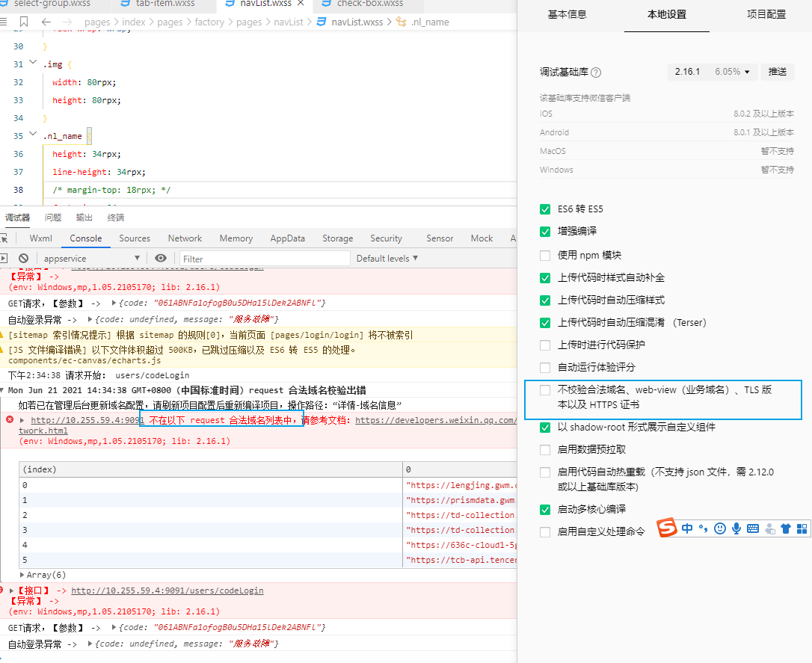Image resolution: width=812 pixels, height=663 pixels.
Task: Clear the console with the circle-slash icon
Action: (24, 257)
